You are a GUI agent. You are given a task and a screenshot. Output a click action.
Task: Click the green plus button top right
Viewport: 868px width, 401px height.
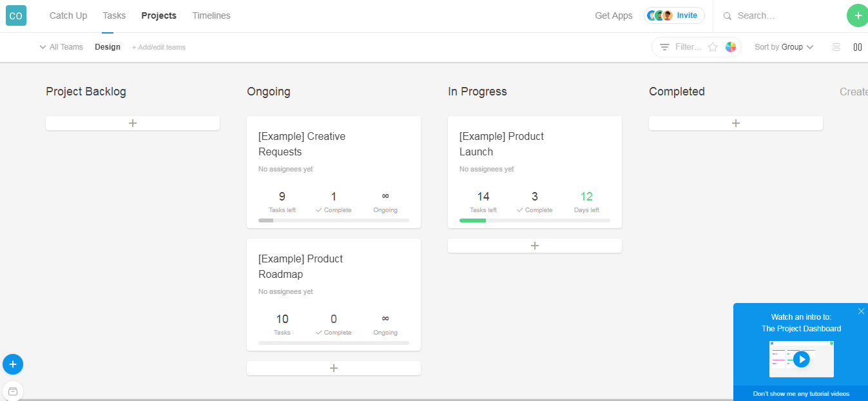point(857,15)
